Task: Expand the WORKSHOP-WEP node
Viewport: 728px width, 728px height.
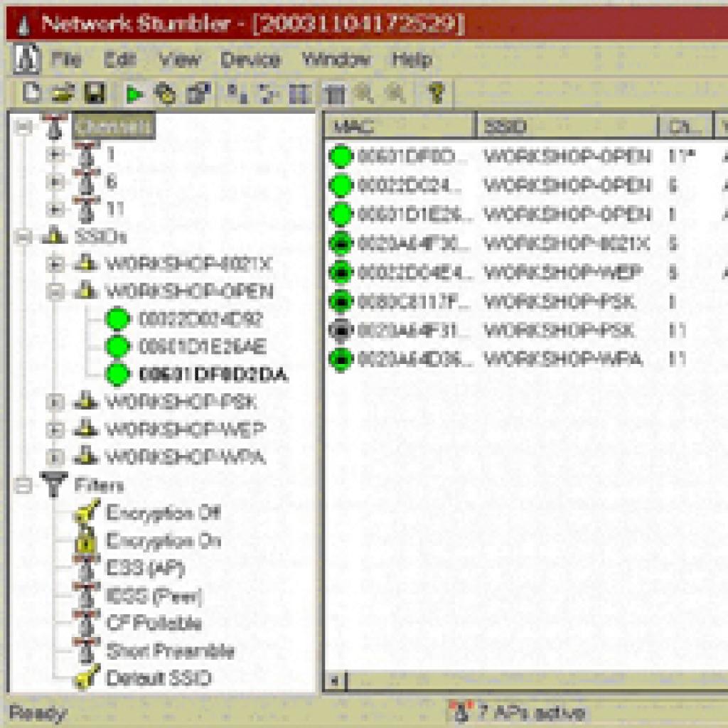Action: point(55,430)
